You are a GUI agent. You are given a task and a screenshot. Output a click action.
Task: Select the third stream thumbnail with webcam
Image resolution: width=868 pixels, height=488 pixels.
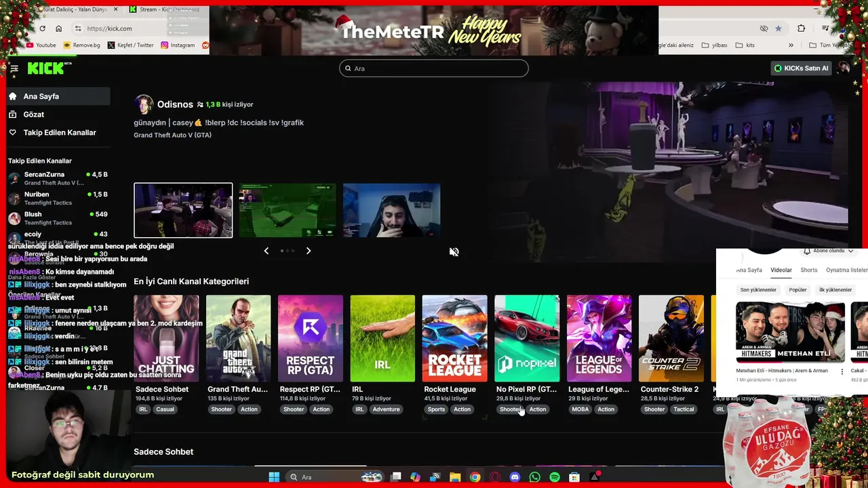tap(391, 210)
